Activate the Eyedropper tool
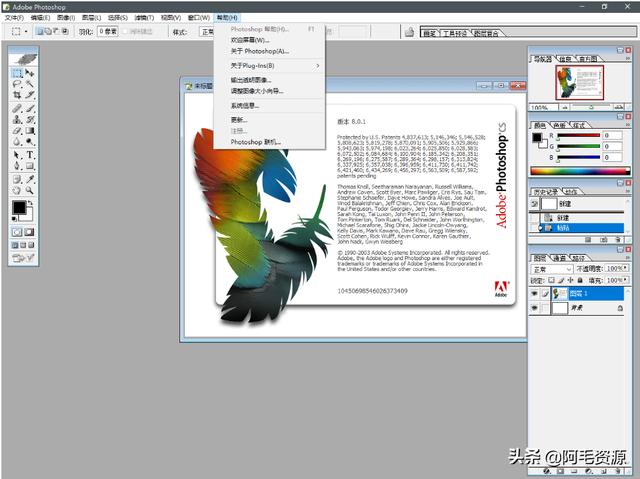 [x=30, y=178]
